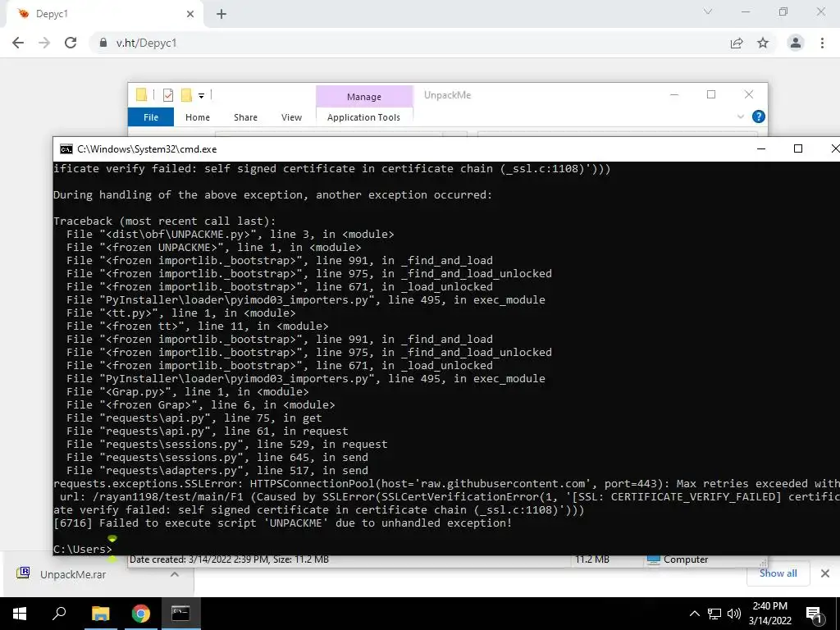Open the network status tray icon
This screenshot has height=630, width=840.
click(x=714, y=614)
